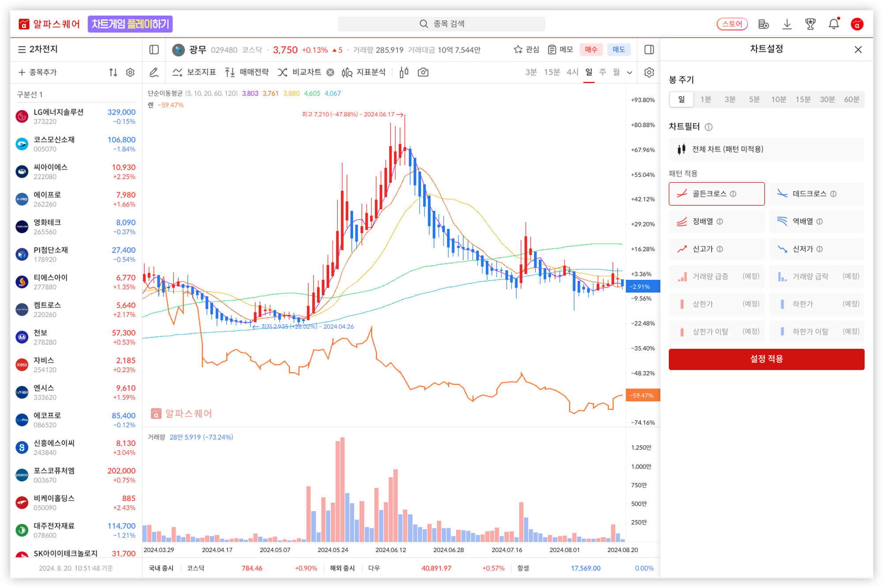Screen dimensions: 883x588
Task: Show info for 데드크로스 pattern
Action: [833, 194]
